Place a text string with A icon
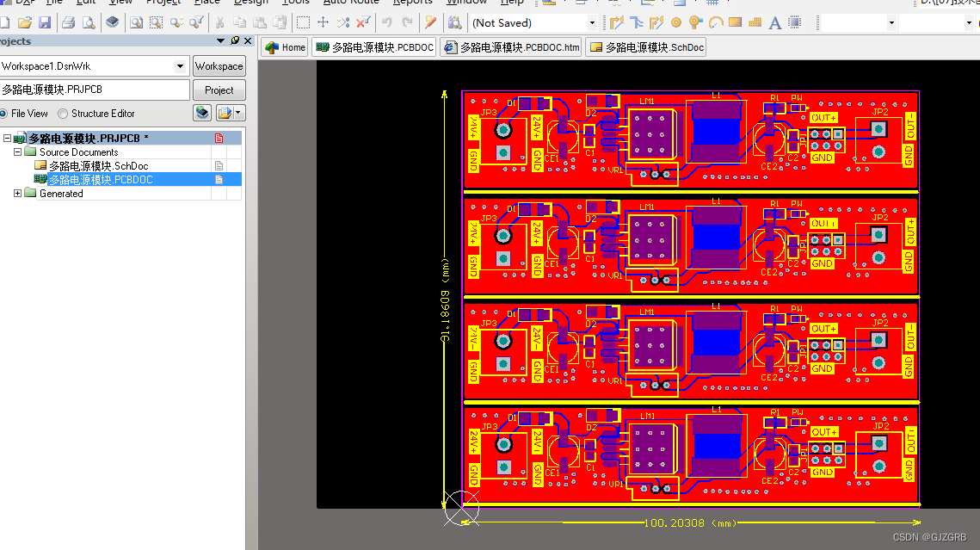 point(775,23)
